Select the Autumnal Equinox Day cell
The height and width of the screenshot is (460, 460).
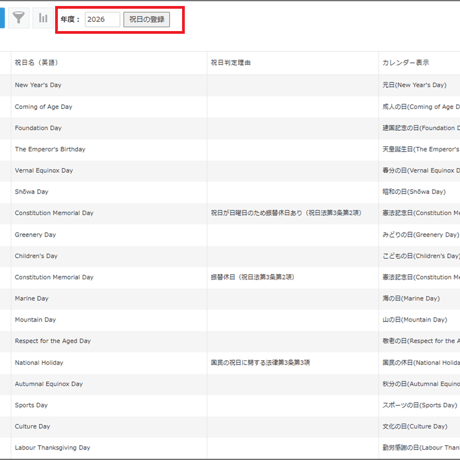[109, 384]
